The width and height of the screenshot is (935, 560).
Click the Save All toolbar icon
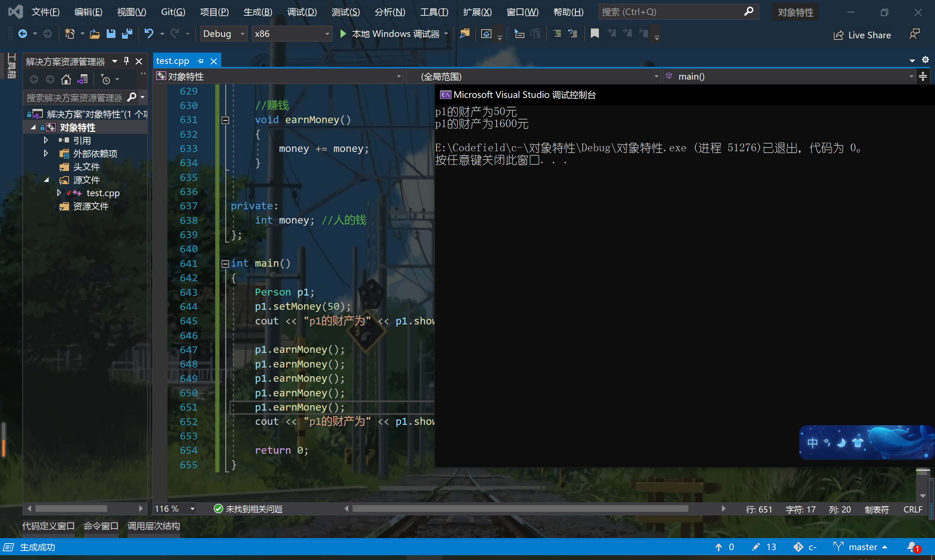point(127,34)
